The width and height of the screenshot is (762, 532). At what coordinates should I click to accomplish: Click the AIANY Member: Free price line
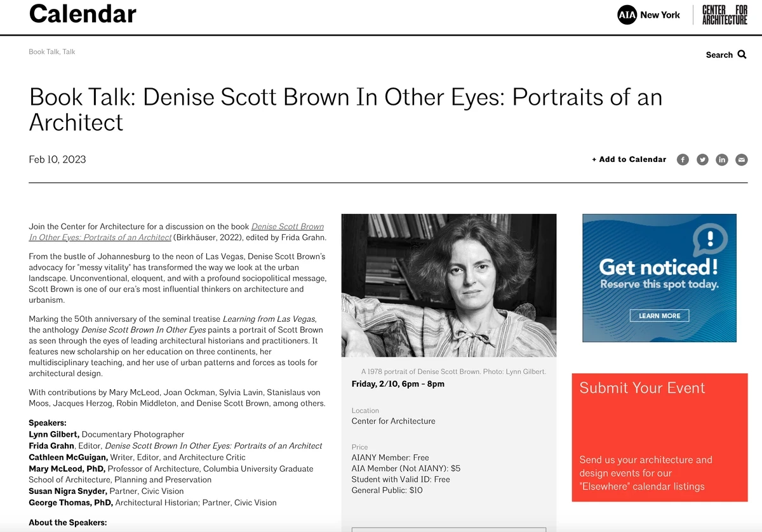pyautogui.click(x=391, y=457)
